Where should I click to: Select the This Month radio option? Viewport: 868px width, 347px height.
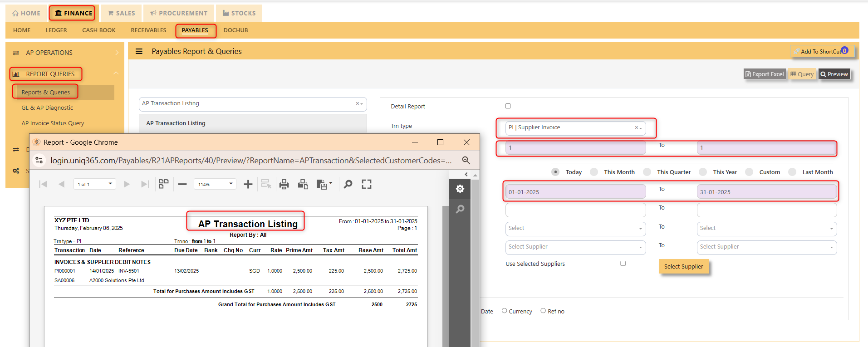point(594,172)
